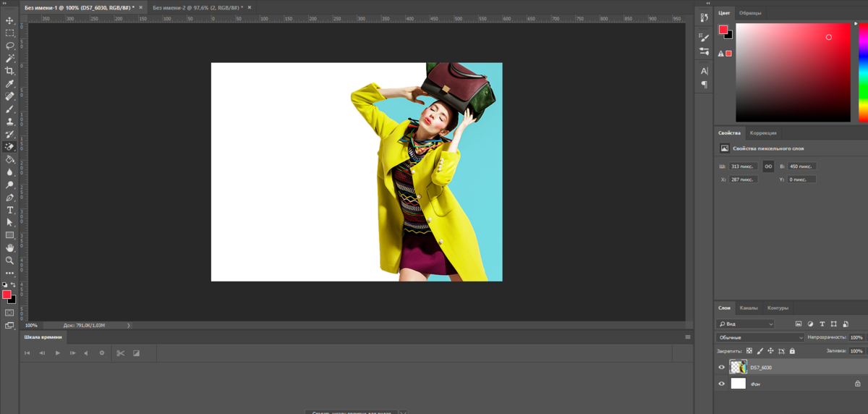Select the Magic Wand tool
868x414 pixels.
[9, 58]
